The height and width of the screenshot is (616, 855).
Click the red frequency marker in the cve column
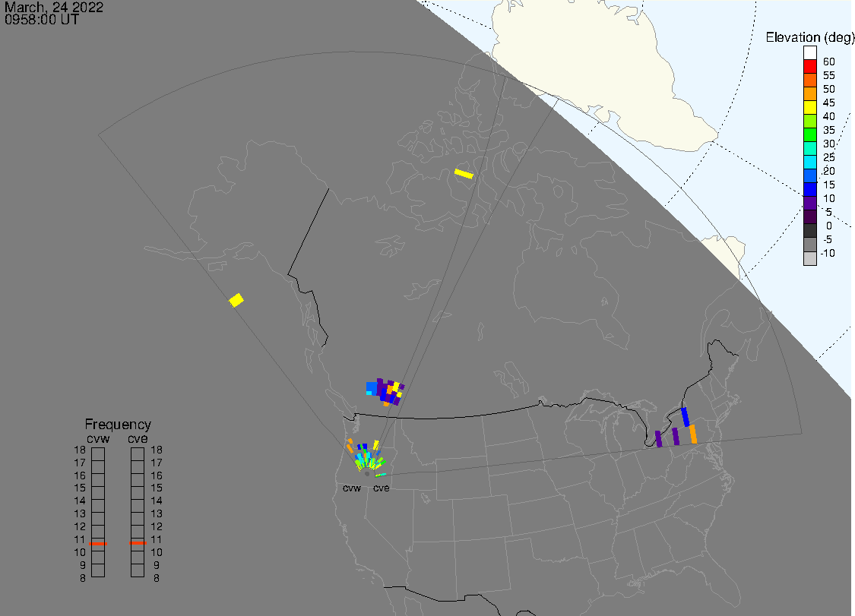[138, 543]
